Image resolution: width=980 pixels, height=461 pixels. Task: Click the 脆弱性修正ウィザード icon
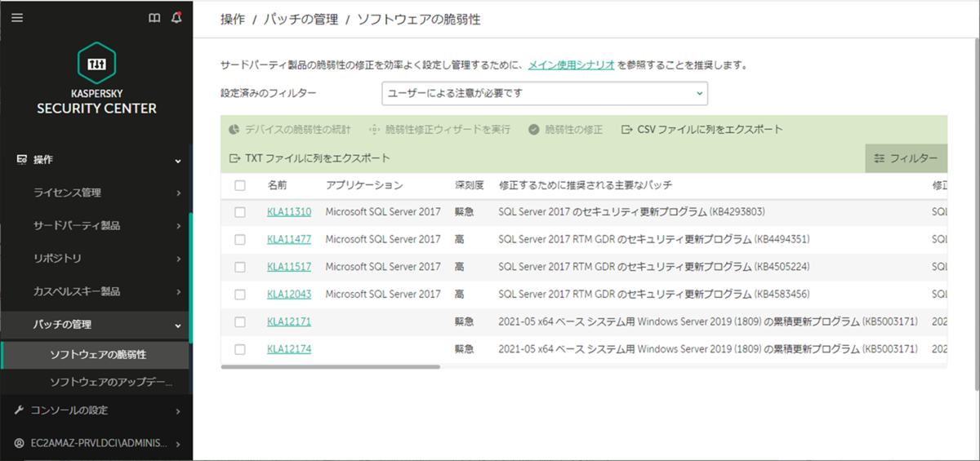[x=374, y=129]
